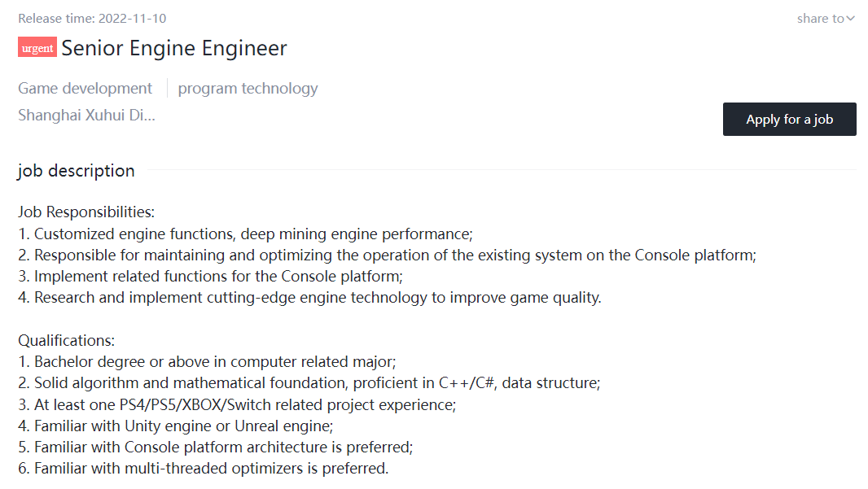This screenshot has width=868, height=489.
Task: Click the program technology tag
Action: (248, 89)
